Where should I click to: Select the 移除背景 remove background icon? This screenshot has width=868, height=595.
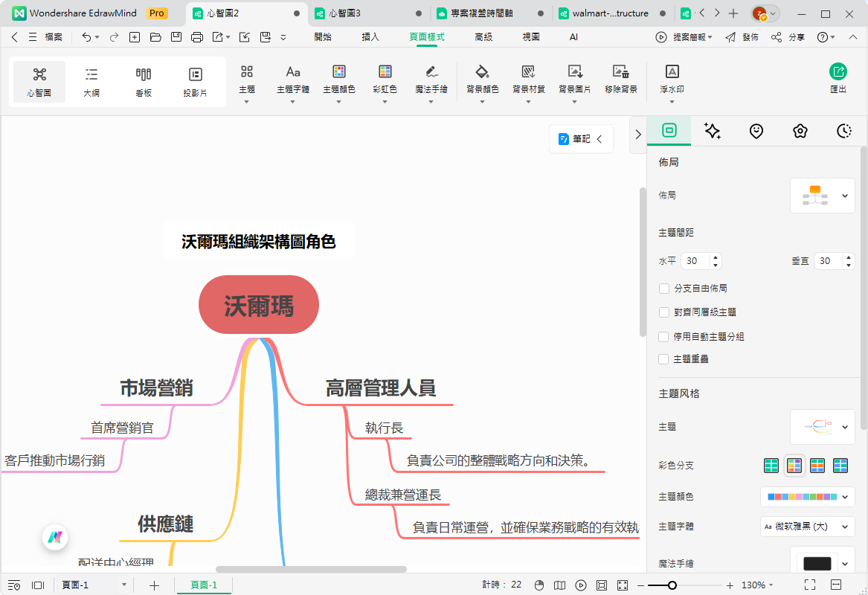(620, 72)
